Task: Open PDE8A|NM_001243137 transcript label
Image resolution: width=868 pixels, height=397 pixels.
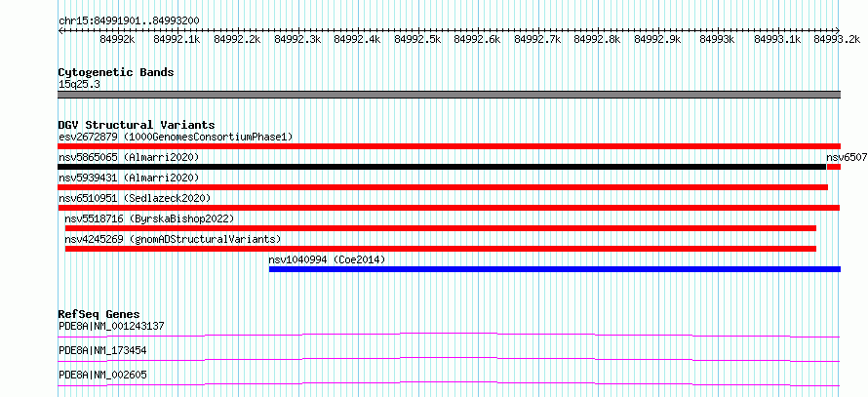Action: [x=111, y=326]
